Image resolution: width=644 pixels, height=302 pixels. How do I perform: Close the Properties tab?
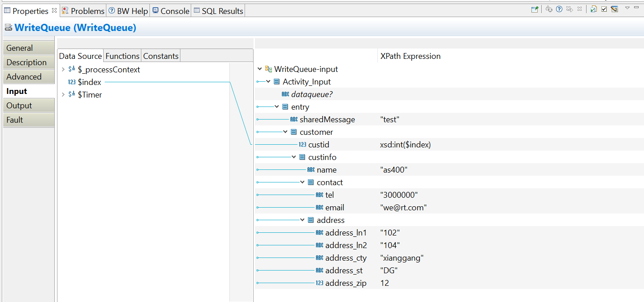[54, 10]
